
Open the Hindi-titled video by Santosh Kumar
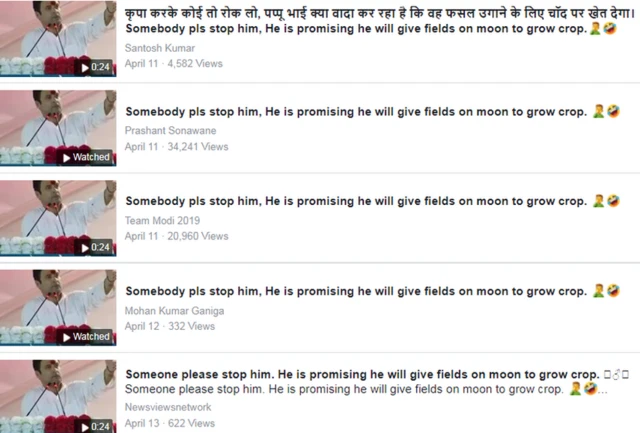(380, 13)
